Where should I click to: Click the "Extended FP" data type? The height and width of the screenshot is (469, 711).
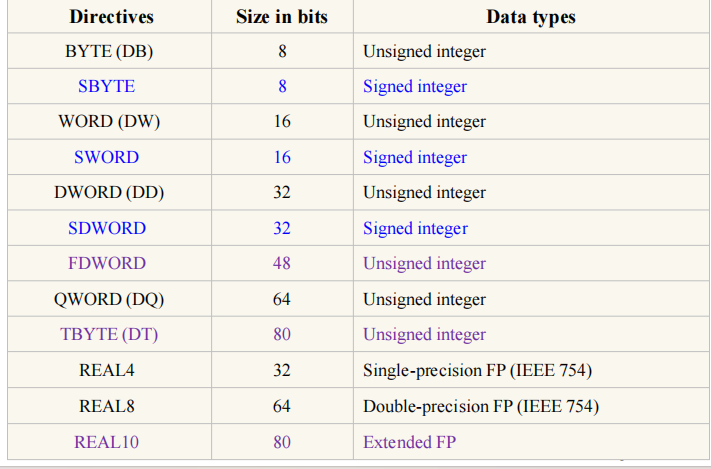coord(409,441)
